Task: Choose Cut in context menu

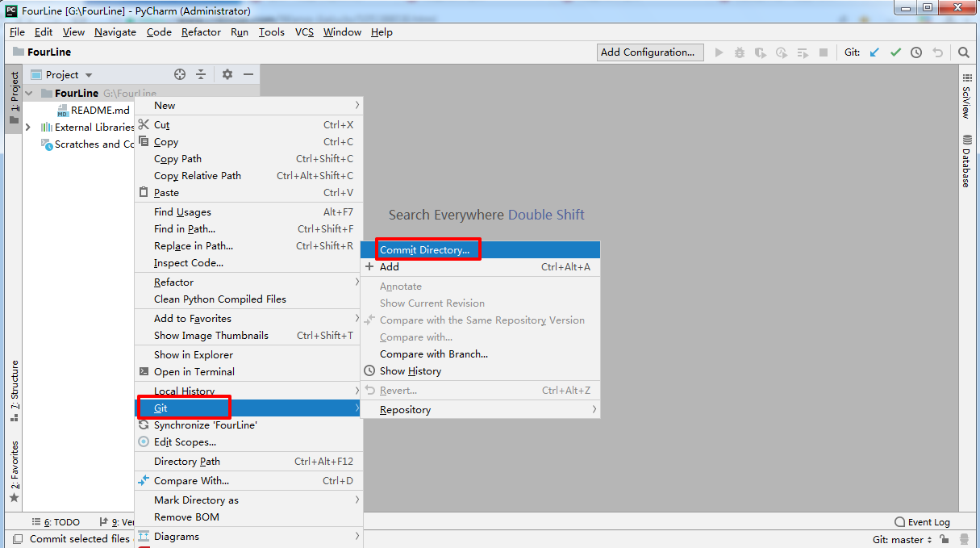Action: click(x=248, y=125)
